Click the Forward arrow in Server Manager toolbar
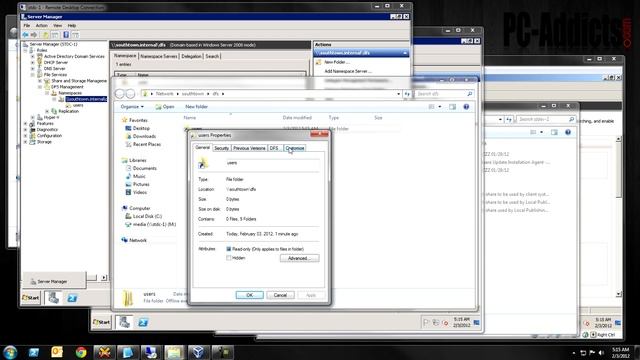640x360 pixels. pos(34,35)
